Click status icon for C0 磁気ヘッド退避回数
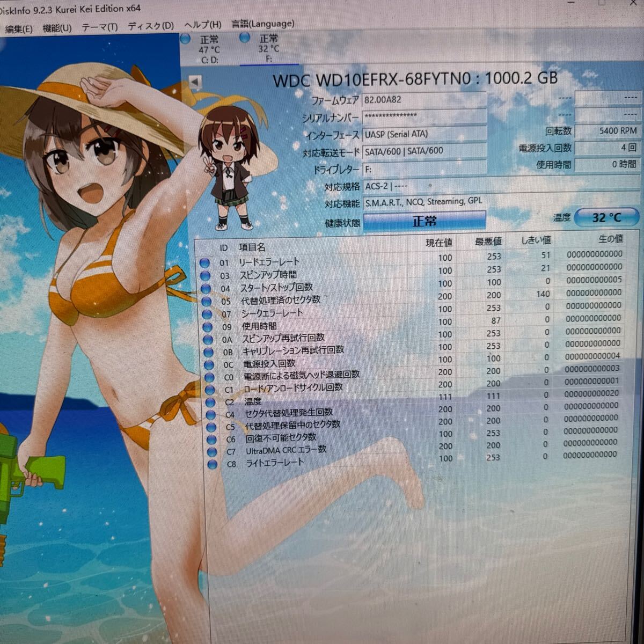Viewport: 644px width, 644px height. coord(209,378)
